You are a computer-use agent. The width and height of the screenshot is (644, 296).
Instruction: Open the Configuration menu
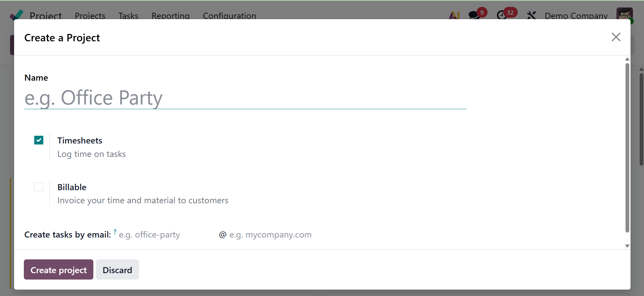point(229,16)
